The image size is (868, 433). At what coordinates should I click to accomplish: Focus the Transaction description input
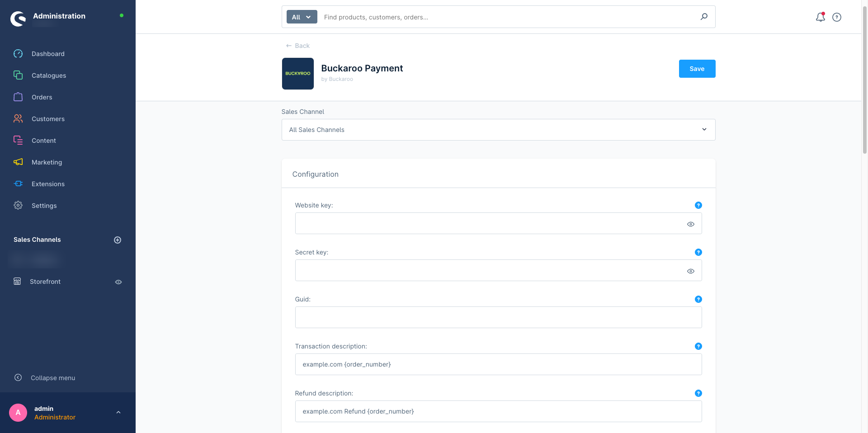click(498, 364)
